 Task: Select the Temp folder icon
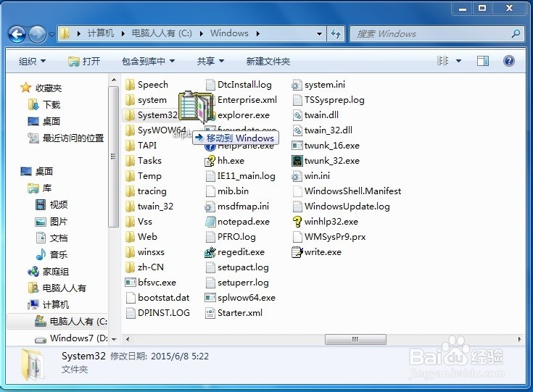click(x=130, y=176)
